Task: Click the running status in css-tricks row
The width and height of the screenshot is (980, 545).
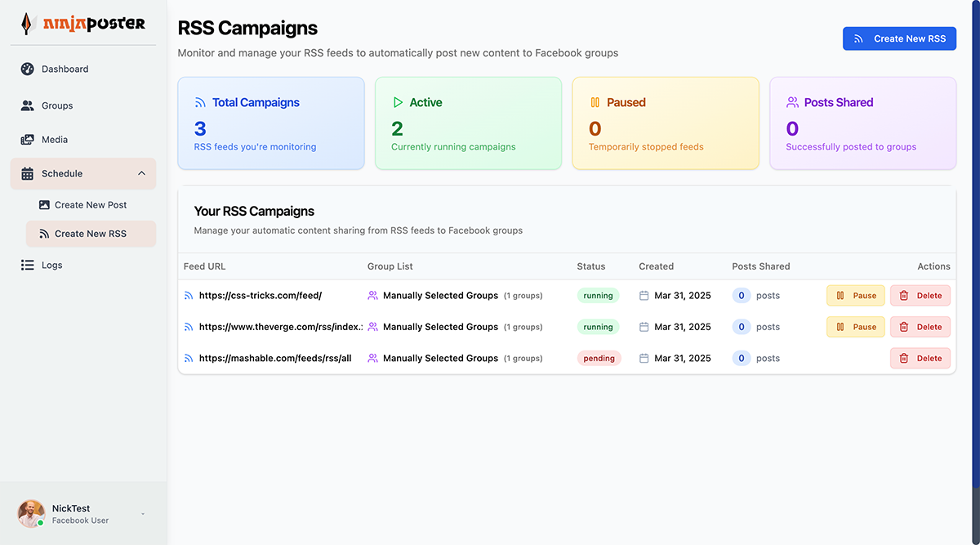Action: pyautogui.click(x=598, y=296)
